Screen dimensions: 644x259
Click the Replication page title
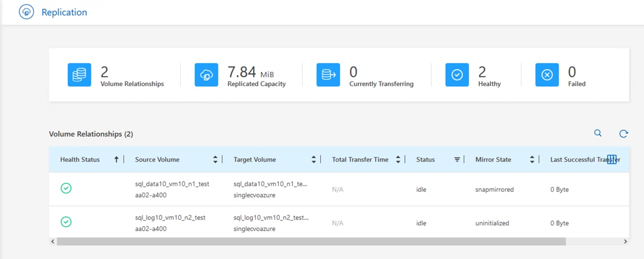click(x=64, y=12)
